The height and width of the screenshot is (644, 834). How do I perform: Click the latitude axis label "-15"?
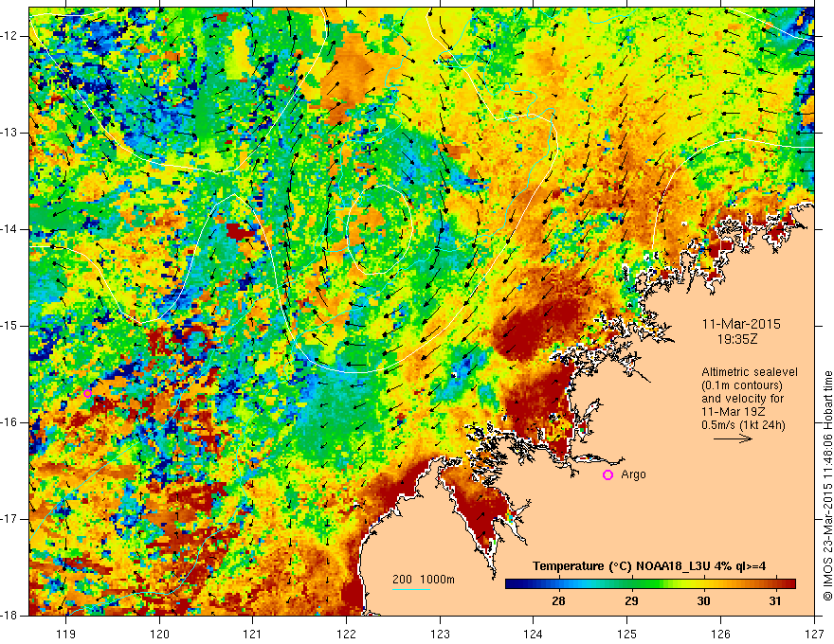[10, 326]
